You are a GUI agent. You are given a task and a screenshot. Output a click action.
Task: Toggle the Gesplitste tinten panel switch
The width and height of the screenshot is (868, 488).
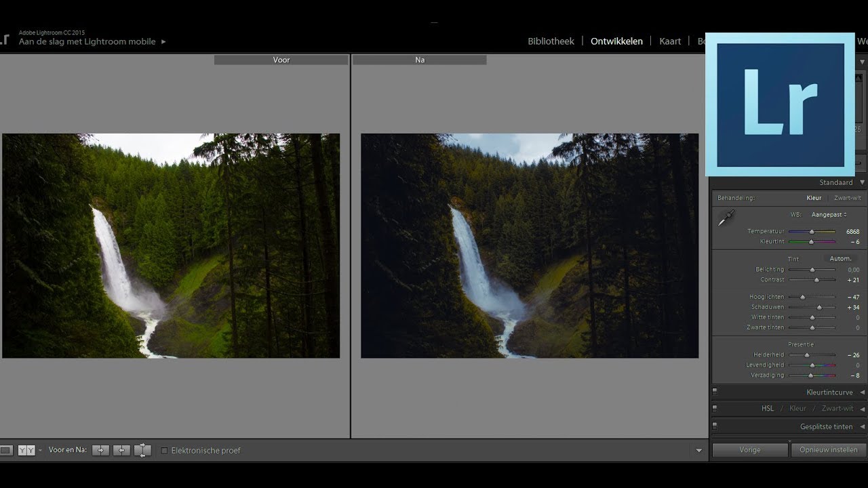715,426
